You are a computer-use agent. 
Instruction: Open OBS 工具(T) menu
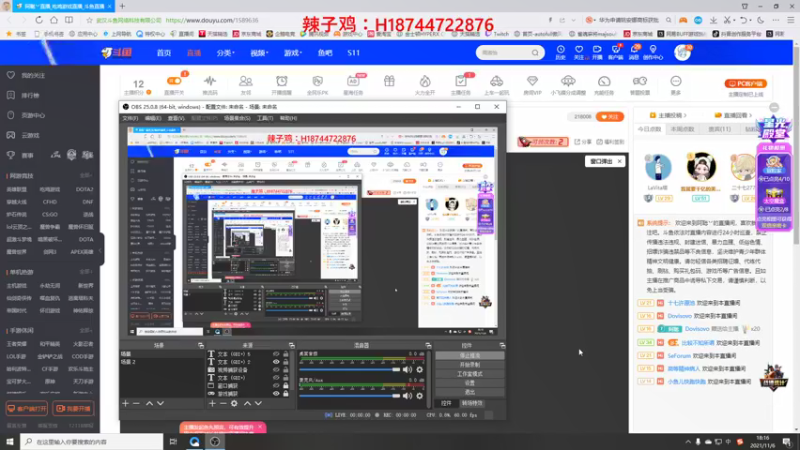coord(265,118)
